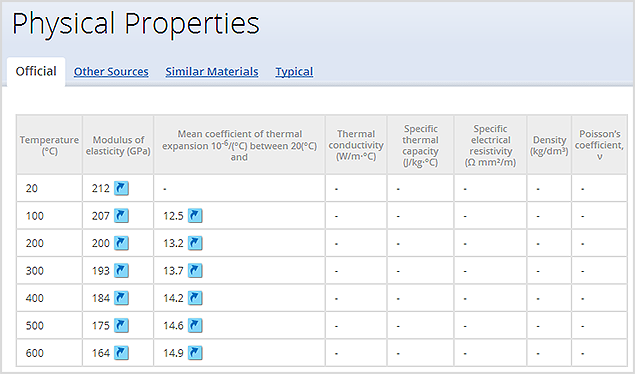Click the Temperature (°C) column header
Viewport: 635px width, 374px height.
49,145
